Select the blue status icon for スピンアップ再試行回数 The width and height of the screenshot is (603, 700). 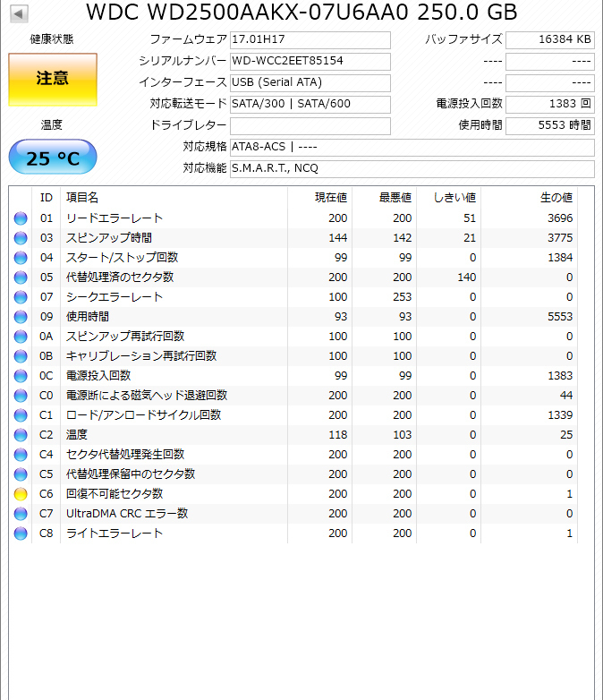(21, 337)
